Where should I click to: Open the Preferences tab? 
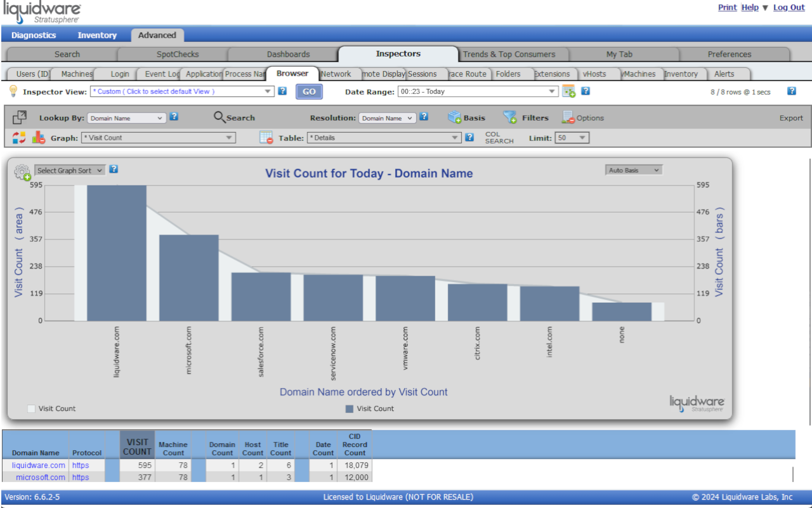(730, 54)
